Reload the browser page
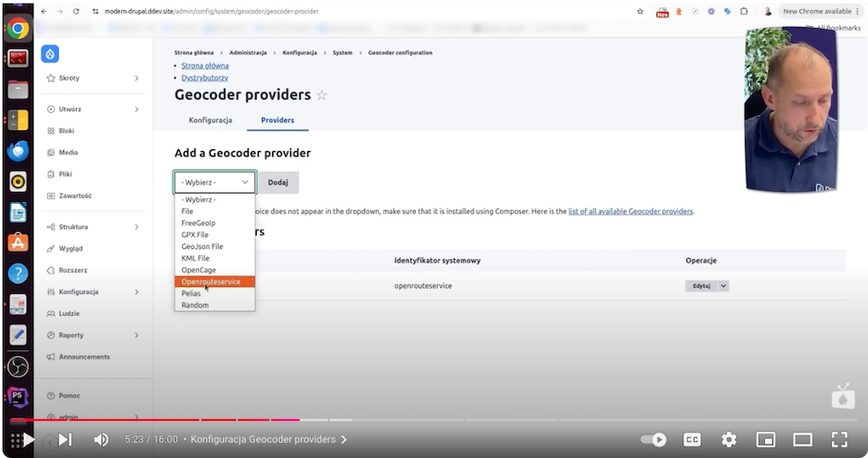The image size is (868, 458). coord(76,11)
